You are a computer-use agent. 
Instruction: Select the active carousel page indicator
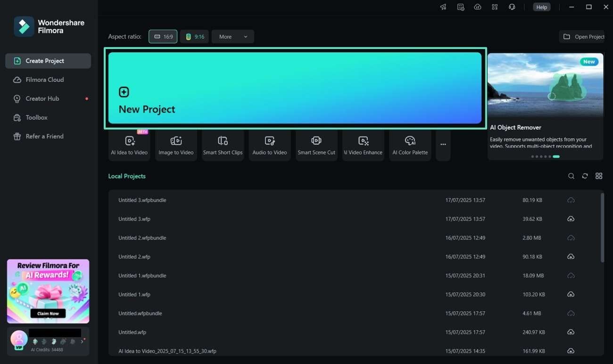556,156
